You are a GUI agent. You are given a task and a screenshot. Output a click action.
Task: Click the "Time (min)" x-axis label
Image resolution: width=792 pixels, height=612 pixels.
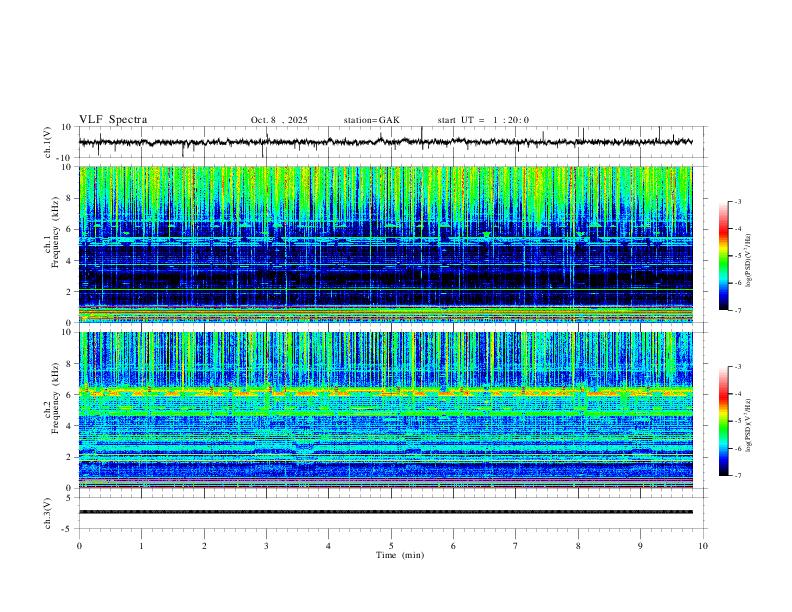click(400, 555)
